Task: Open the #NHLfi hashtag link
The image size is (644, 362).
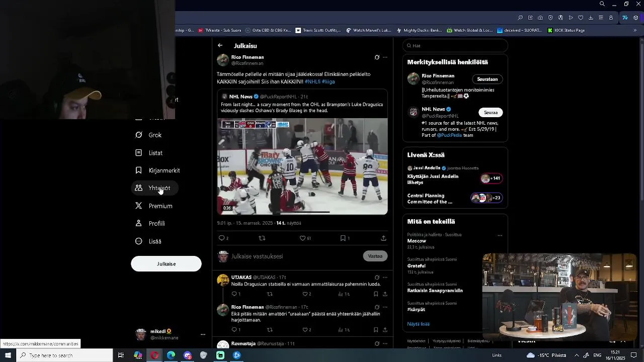Action: (x=312, y=81)
